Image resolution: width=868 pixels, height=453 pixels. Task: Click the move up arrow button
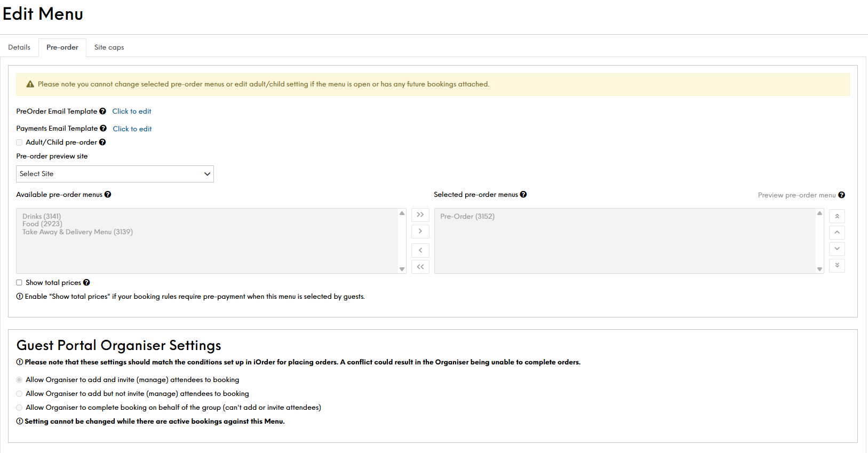pos(837,232)
